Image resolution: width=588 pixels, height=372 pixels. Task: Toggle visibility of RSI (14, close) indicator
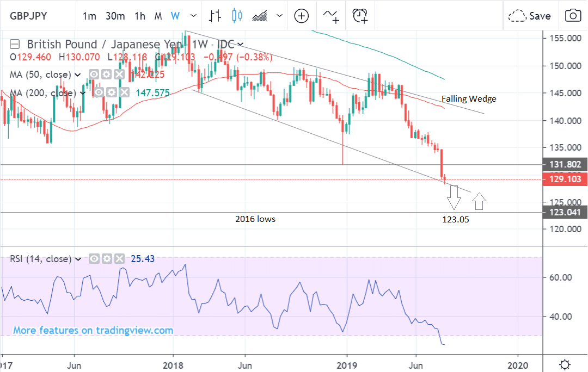point(94,259)
